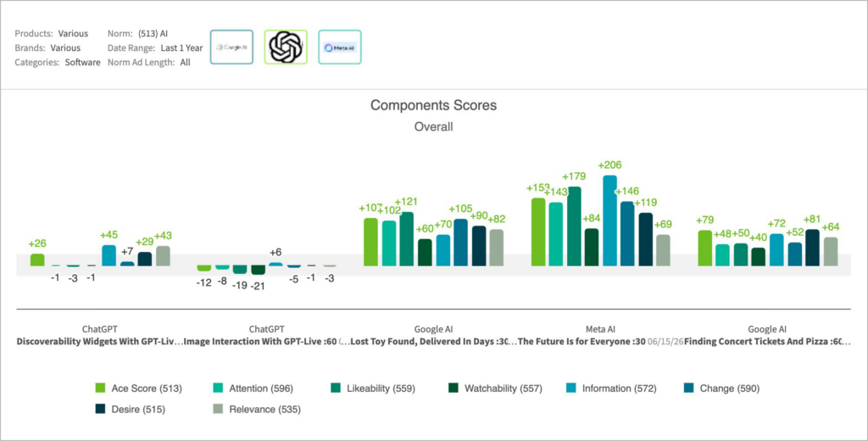
Task: Click the Information (572) legend label
Action: click(620, 388)
